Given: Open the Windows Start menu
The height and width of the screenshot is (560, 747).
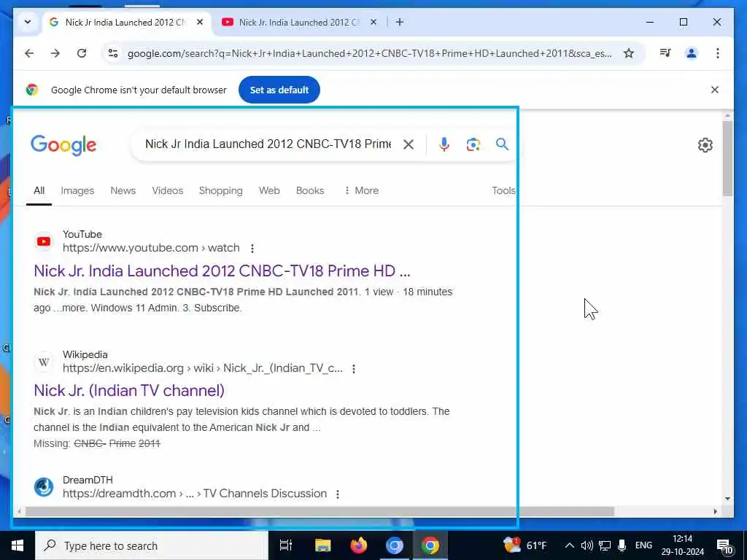Looking at the screenshot, I should (x=18, y=545).
